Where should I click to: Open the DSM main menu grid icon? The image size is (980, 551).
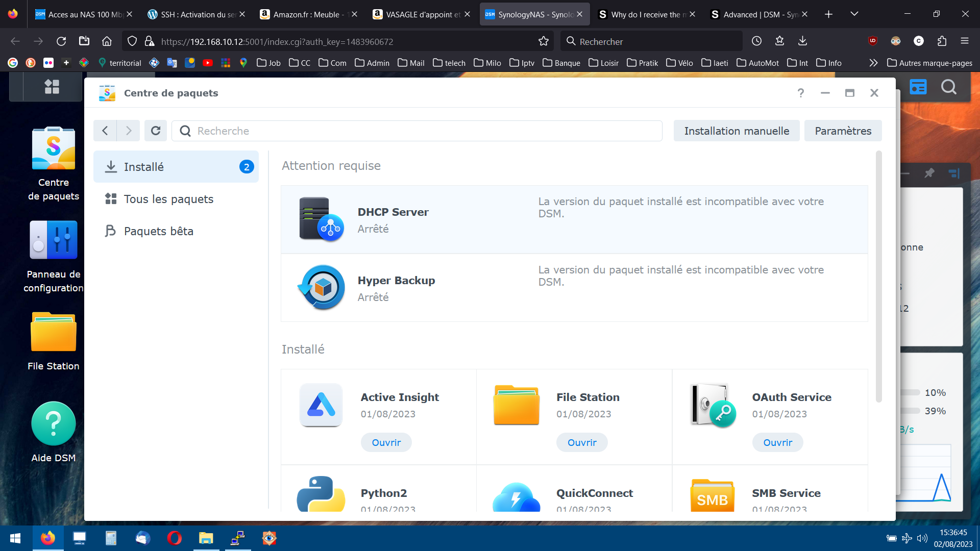pos(52,87)
